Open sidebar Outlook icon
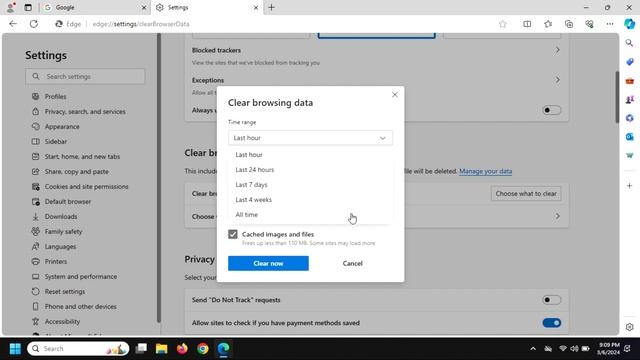This screenshot has width=640, height=360. pos(629,137)
